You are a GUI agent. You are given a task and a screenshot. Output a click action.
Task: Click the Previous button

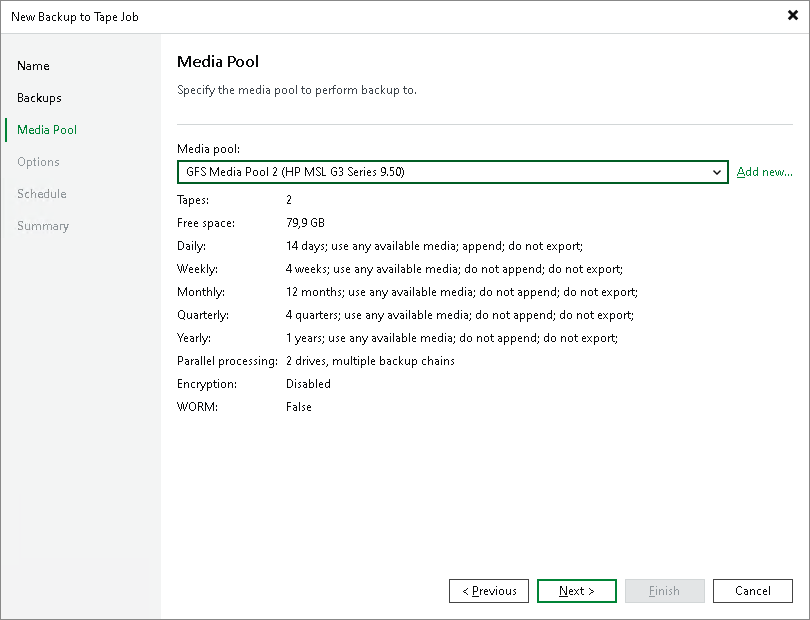point(489,591)
